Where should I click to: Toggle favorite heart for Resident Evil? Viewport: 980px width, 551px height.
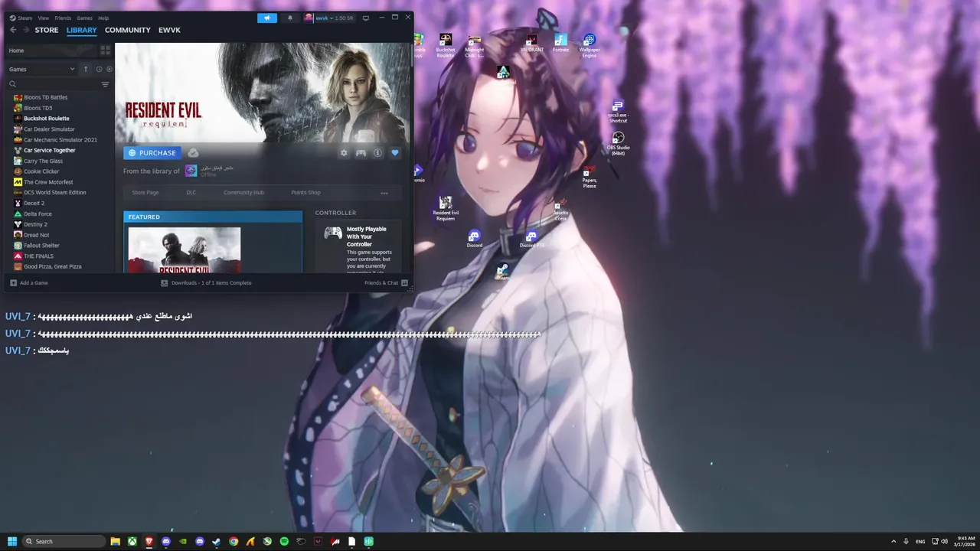395,153
